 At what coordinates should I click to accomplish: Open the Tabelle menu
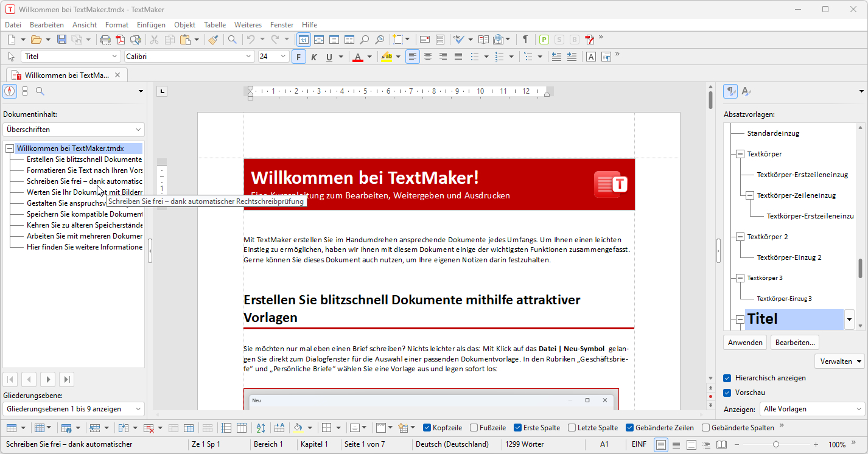coord(215,25)
